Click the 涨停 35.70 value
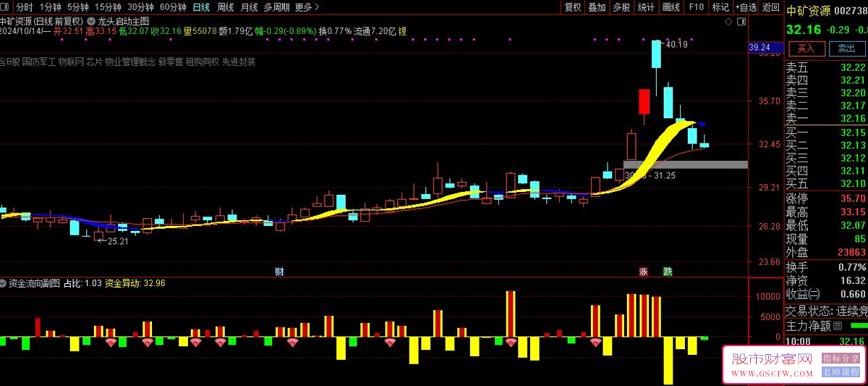 [853, 199]
